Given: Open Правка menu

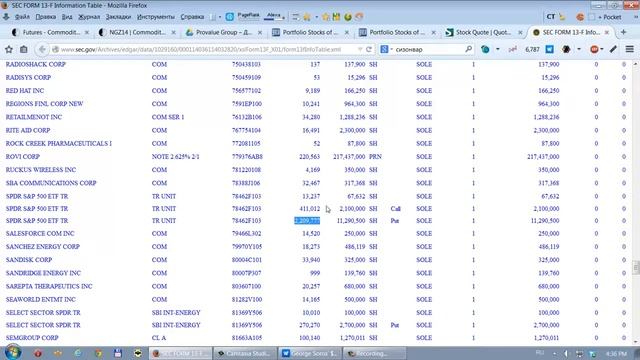Looking at the screenshot, I should click(46, 17).
